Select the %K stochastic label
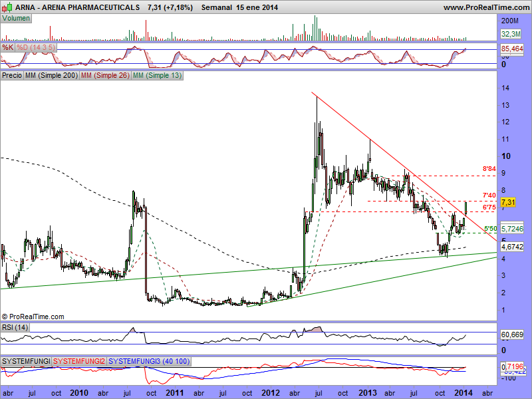The height and width of the screenshot is (399, 532). point(8,47)
